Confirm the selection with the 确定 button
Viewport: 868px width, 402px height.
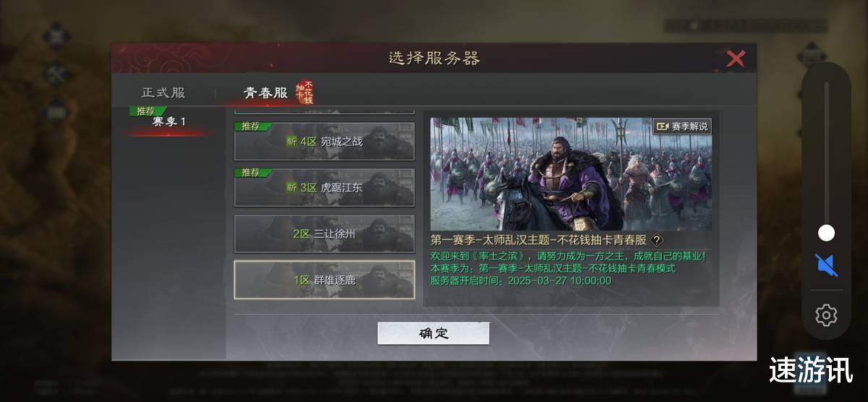pyautogui.click(x=433, y=333)
